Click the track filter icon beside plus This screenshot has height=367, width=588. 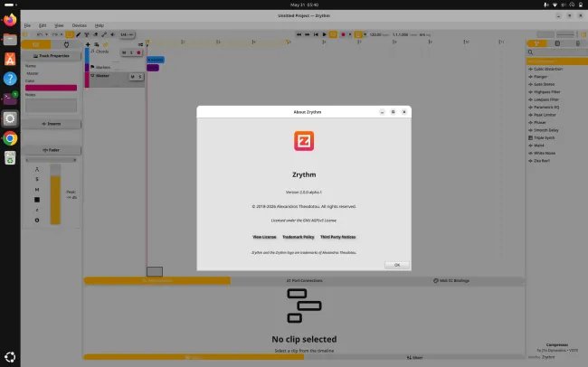point(97,44)
